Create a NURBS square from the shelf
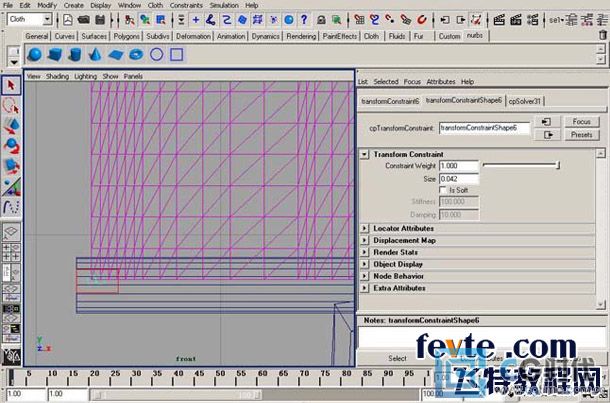 (177, 54)
